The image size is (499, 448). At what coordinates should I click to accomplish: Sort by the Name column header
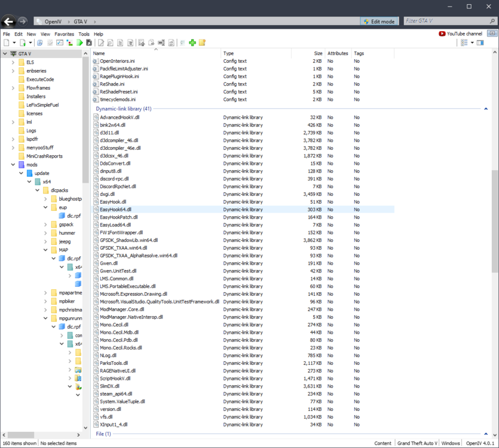(x=156, y=53)
